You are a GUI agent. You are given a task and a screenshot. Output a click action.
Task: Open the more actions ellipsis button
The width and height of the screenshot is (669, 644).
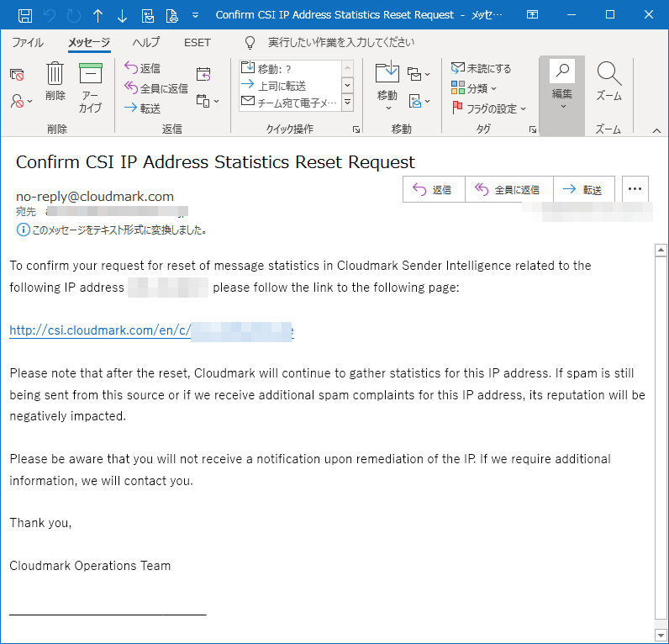click(635, 189)
